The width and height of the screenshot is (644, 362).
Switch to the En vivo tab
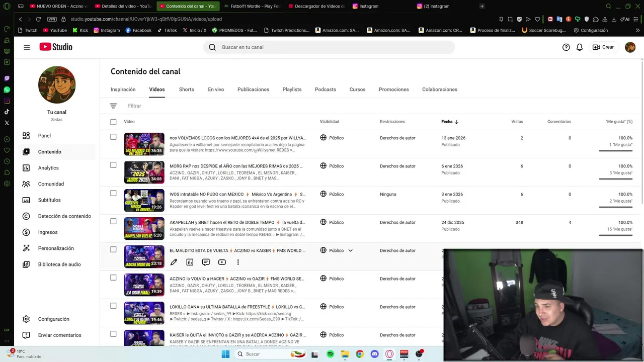(216, 89)
